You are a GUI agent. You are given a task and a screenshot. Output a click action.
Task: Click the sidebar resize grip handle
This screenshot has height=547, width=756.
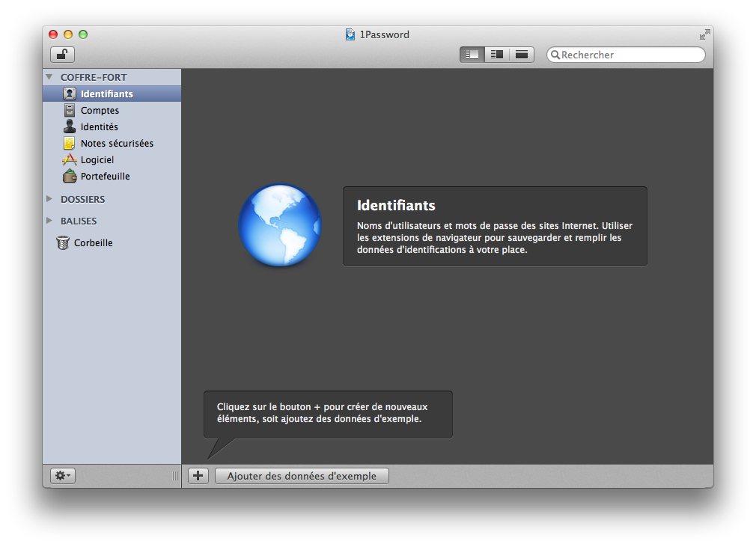175,476
